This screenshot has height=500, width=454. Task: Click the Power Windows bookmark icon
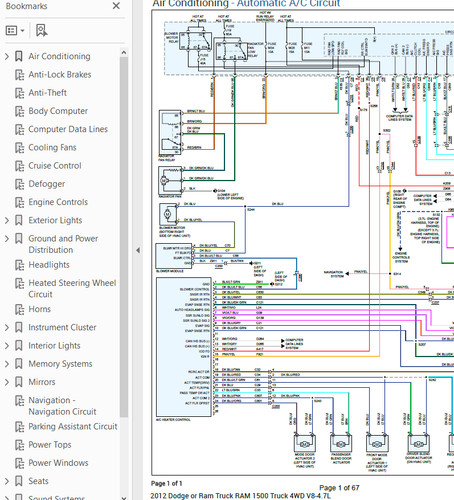click(x=20, y=463)
